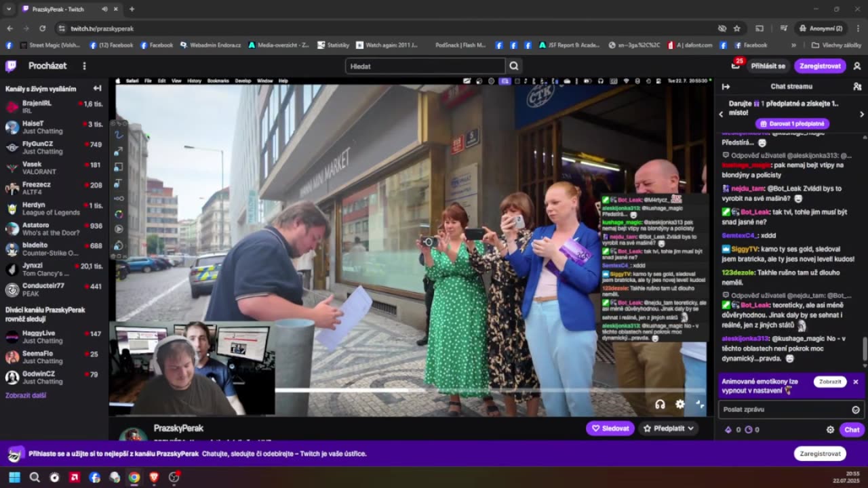Open the Twitch notifications inbox with 25 badge
The width and height of the screenshot is (868, 488).
(736, 66)
